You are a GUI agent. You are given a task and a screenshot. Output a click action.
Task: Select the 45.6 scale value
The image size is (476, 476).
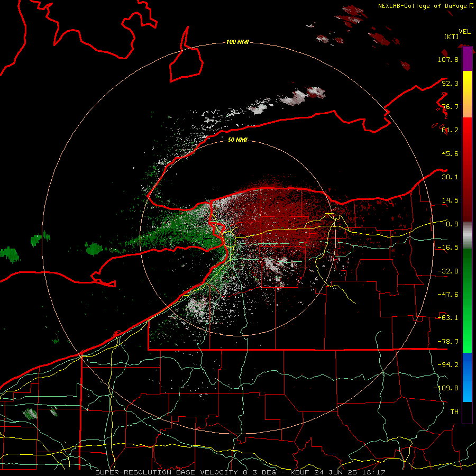click(450, 153)
